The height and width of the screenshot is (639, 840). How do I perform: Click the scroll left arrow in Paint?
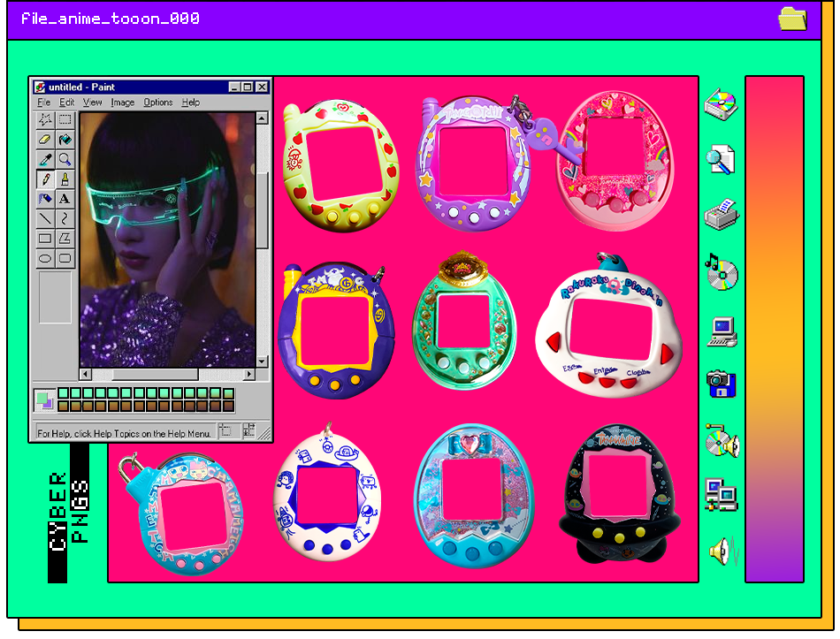coord(86,374)
